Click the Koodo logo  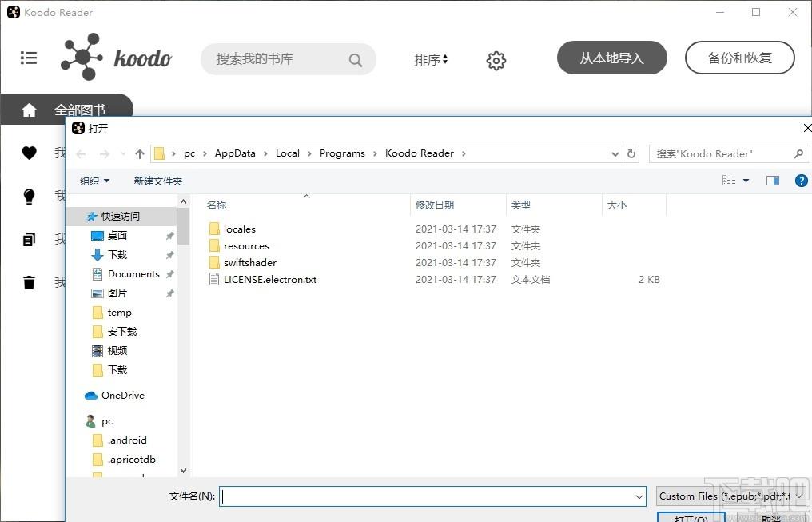116,57
